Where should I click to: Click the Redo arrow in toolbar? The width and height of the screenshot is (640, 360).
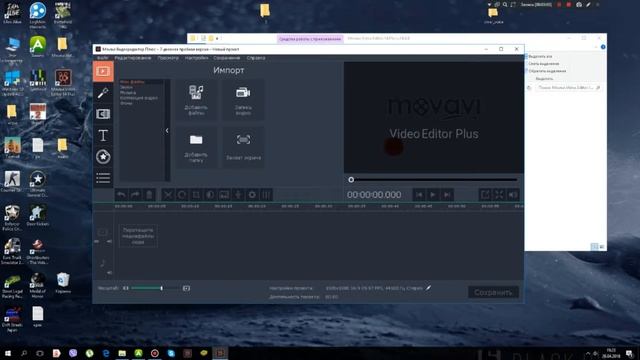pyautogui.click(x=135, y=195)
